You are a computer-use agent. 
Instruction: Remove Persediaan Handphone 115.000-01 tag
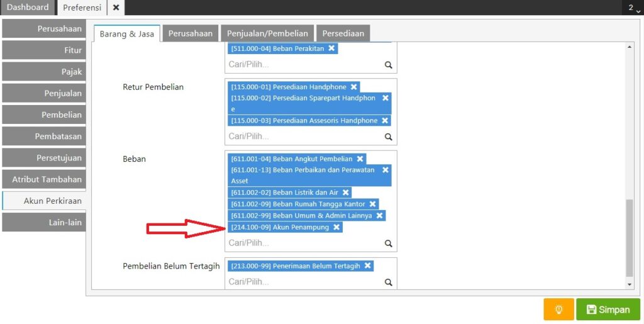coord(353,87)
